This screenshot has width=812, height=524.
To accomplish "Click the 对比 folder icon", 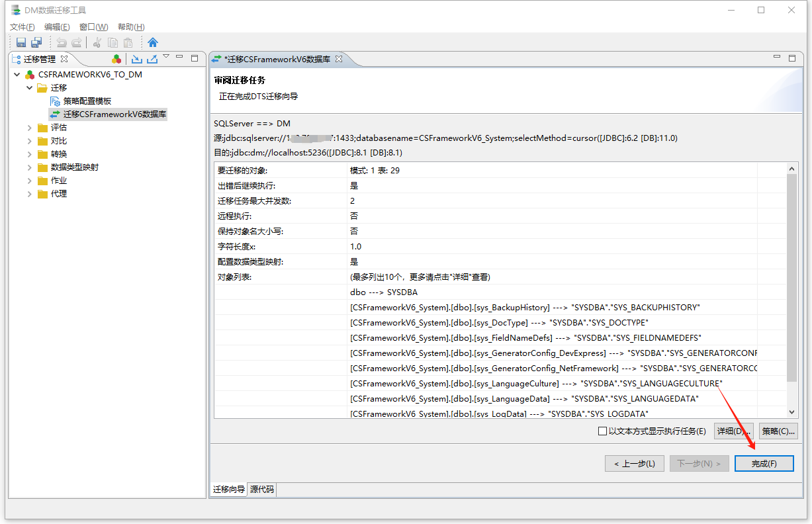I will click(x=42, y=141).
